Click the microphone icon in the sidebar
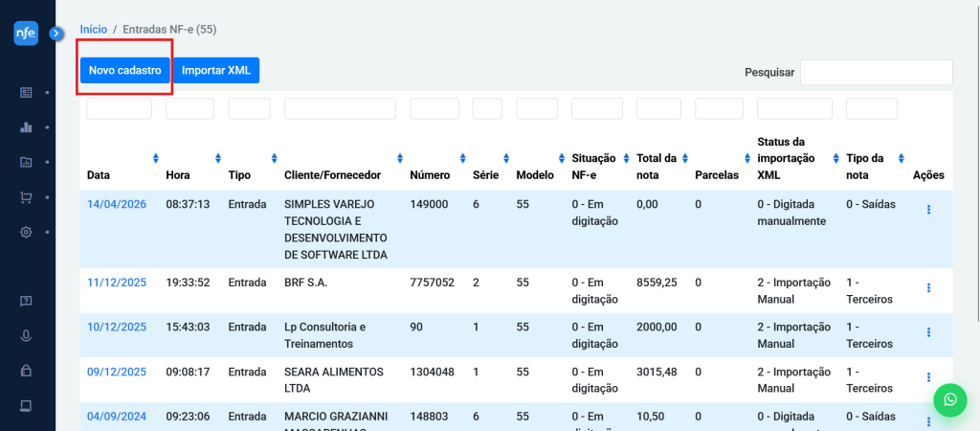This screenshot has height=431, width=980. pos(26,335)
